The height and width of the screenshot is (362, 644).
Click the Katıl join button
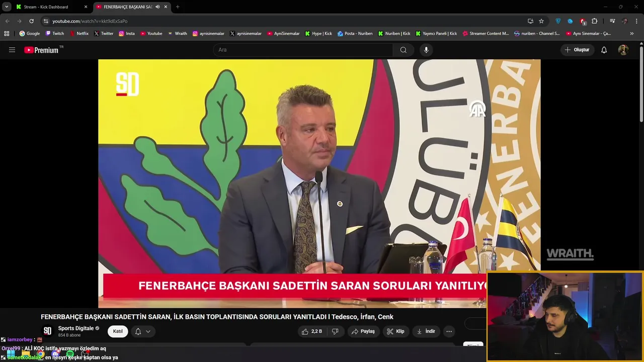pos(118,331)
